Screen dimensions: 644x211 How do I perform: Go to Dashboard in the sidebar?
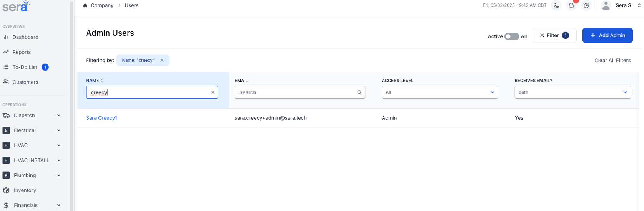coord(25,37)
